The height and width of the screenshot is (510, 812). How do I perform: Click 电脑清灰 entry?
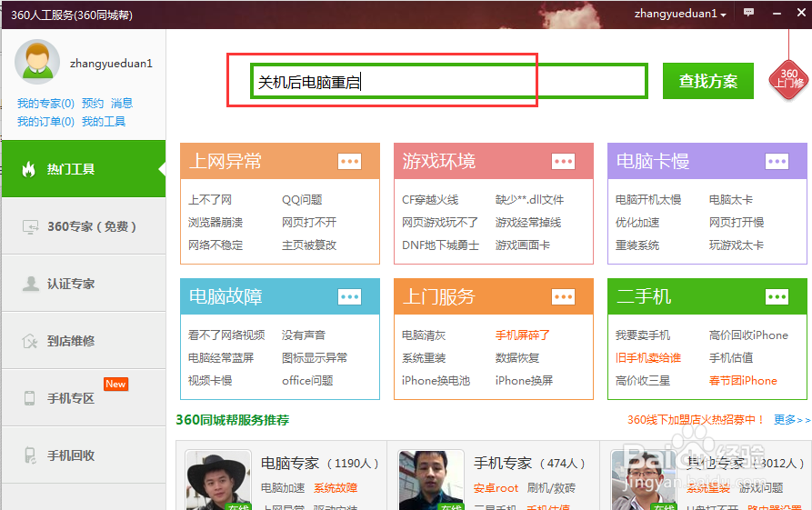(x=424, y=335)
